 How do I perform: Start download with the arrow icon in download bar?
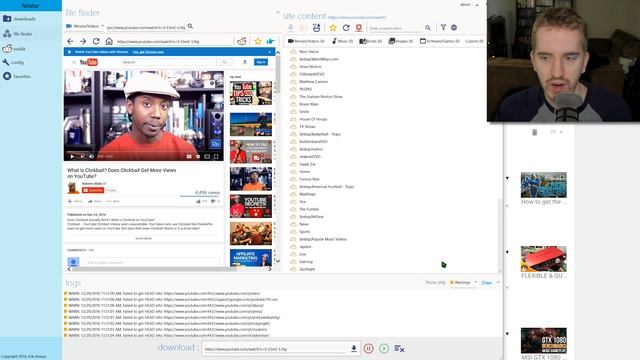coord(354,348)
